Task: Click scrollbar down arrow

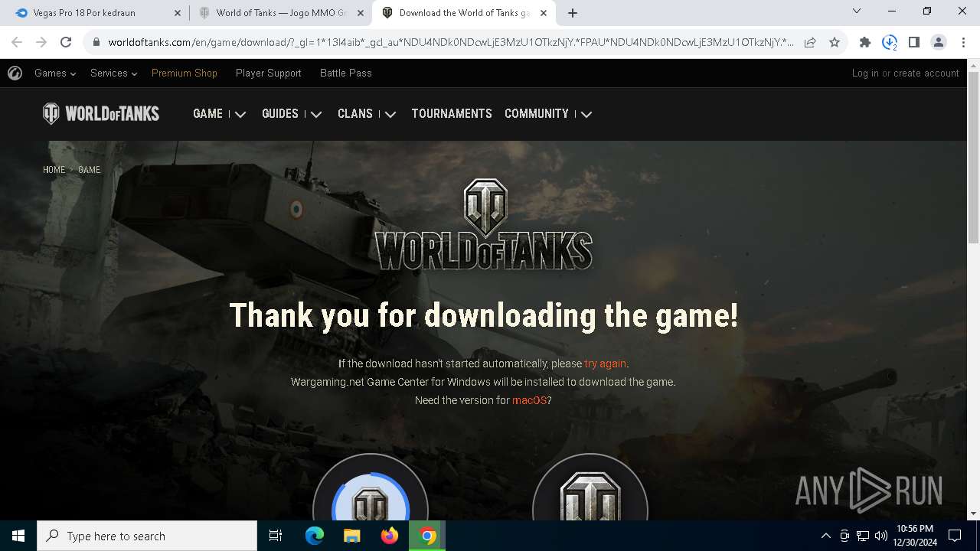Action: 973,514
